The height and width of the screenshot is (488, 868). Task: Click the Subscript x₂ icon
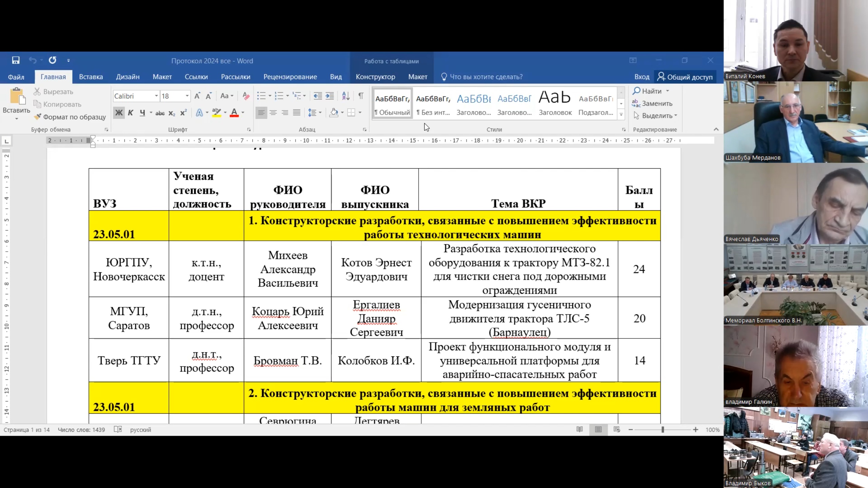[172, 113]
